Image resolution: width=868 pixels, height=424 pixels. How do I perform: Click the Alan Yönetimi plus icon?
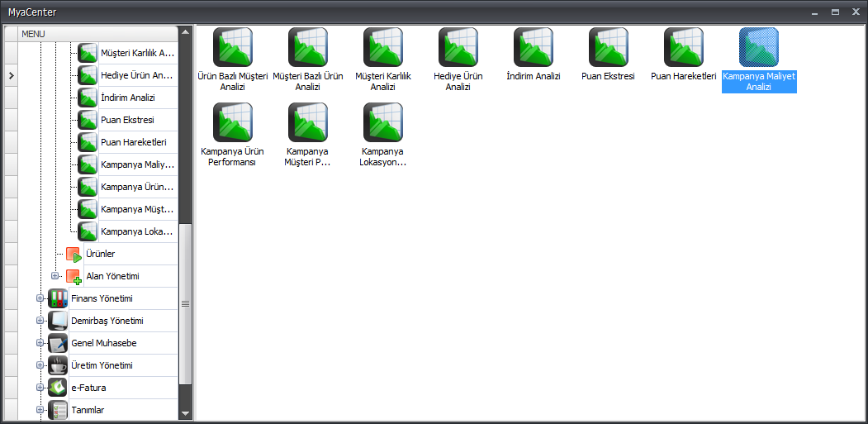tap(74, 276)
